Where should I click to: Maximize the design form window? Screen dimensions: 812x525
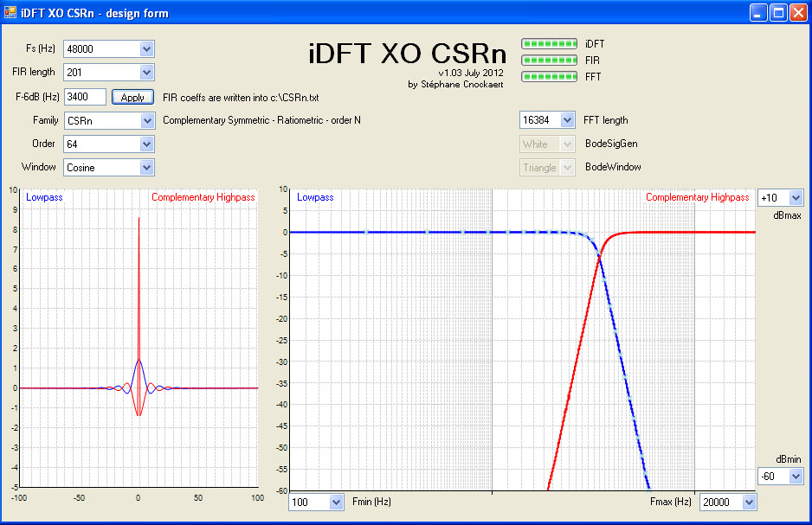point(778,12)
